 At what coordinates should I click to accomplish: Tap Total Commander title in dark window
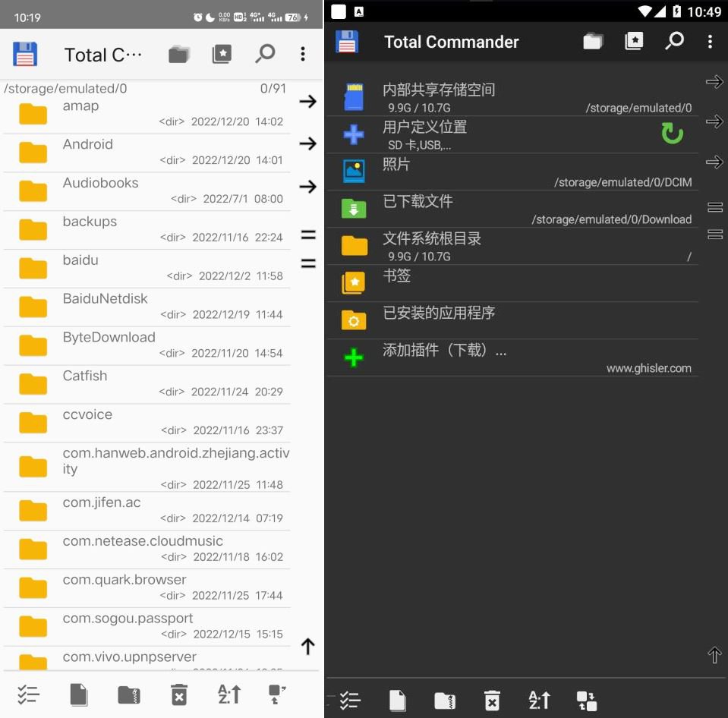click(451, 42)
